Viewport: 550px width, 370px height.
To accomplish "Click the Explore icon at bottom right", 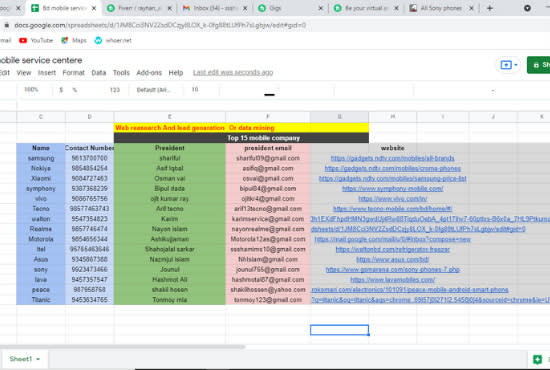I will click(x=537, y=359).
